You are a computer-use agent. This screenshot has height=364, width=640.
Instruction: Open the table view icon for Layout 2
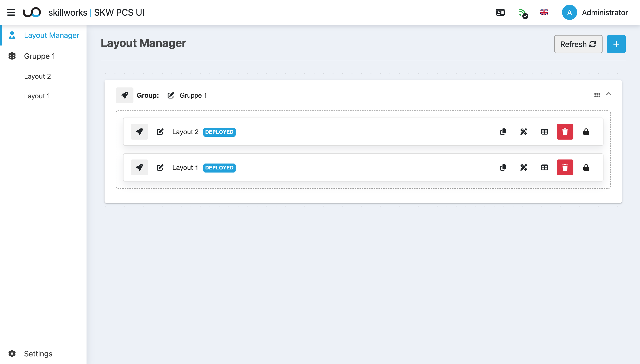point(544,132)
